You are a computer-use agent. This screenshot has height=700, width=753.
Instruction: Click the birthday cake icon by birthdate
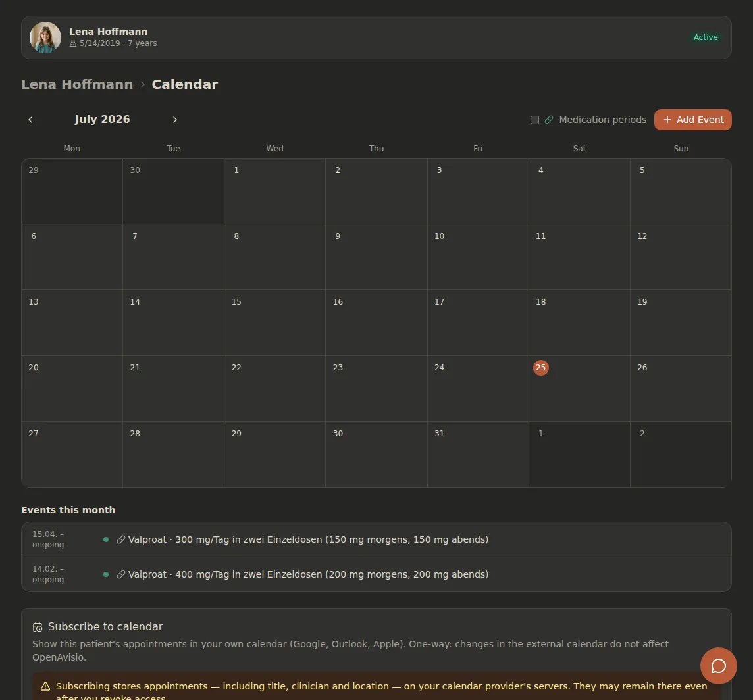(73, 43)
